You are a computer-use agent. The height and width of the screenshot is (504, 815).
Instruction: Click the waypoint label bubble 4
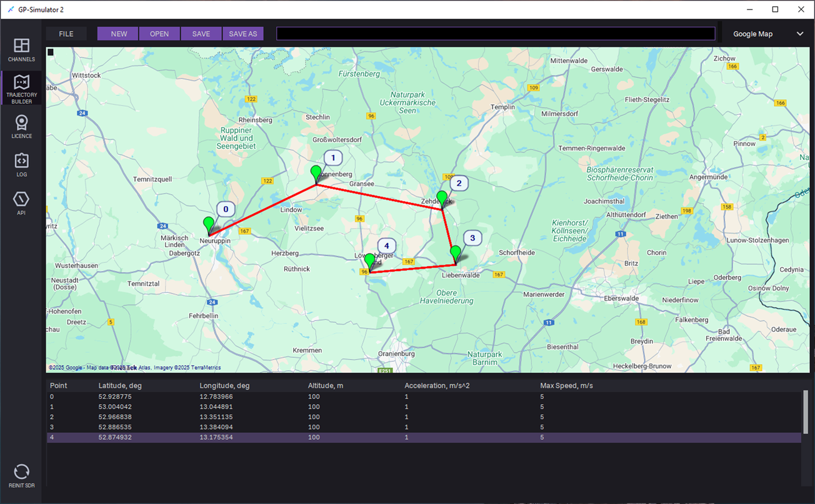[386, 246]
